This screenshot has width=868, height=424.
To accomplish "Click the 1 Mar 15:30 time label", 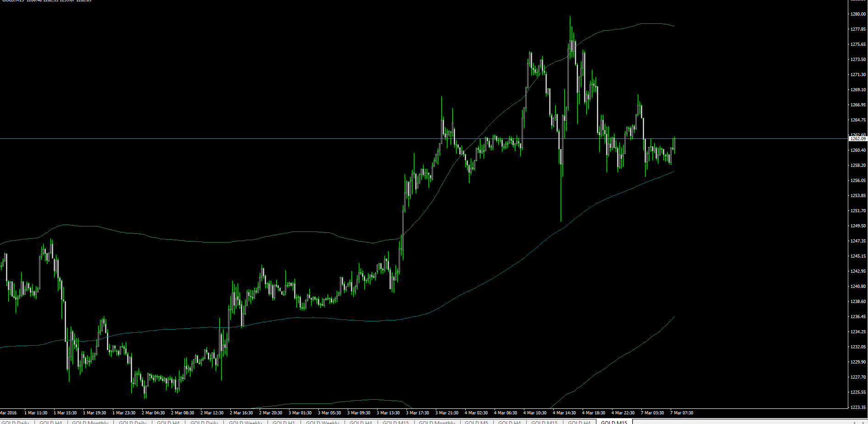I will (65, 413).
